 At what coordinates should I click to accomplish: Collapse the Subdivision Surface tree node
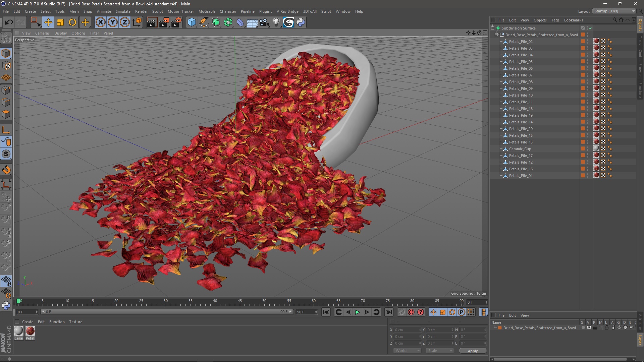493,28
